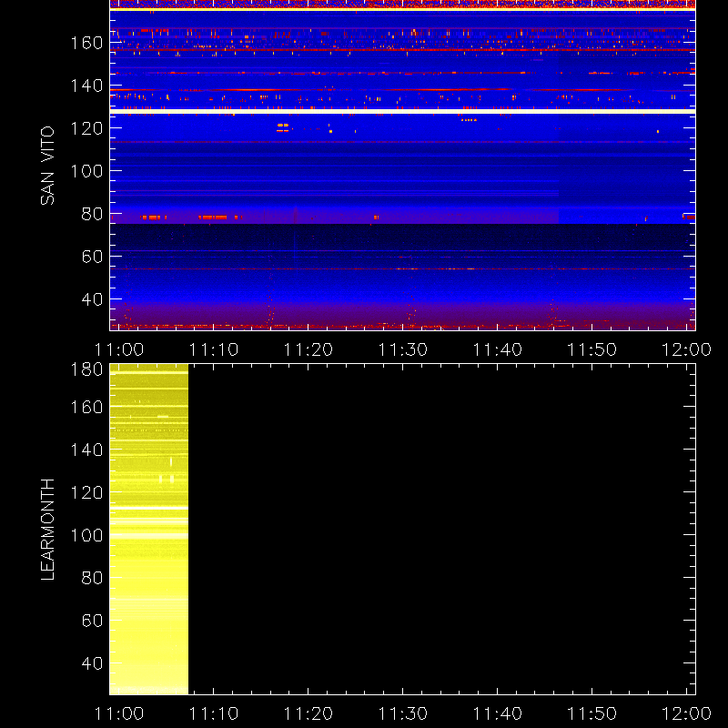Pick the 80 tick label on the LEARMONTH axis
Viewport: 728px width, 728px height.
pos(92,578)
